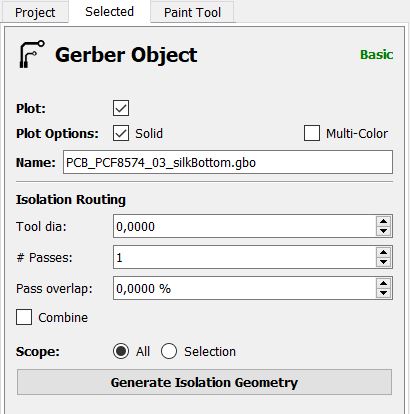
Task: Switch to the Selected tab
Action: (109, 12)
